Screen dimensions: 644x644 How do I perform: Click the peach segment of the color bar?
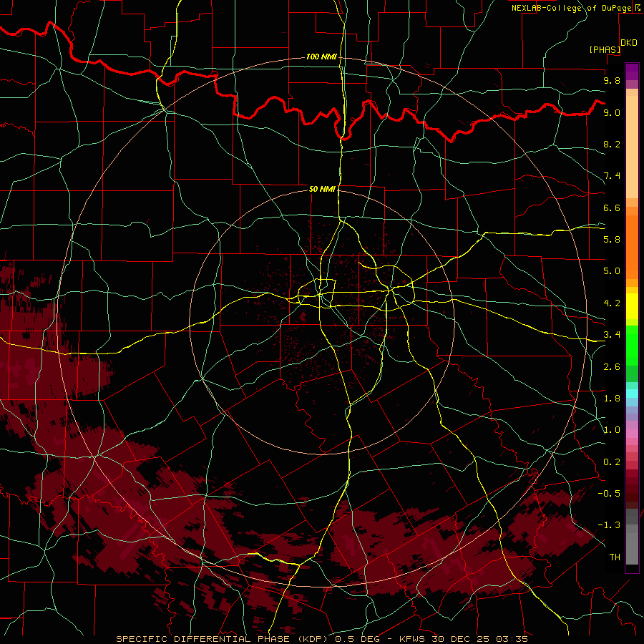pyautogui.click(x=632, y=147)
